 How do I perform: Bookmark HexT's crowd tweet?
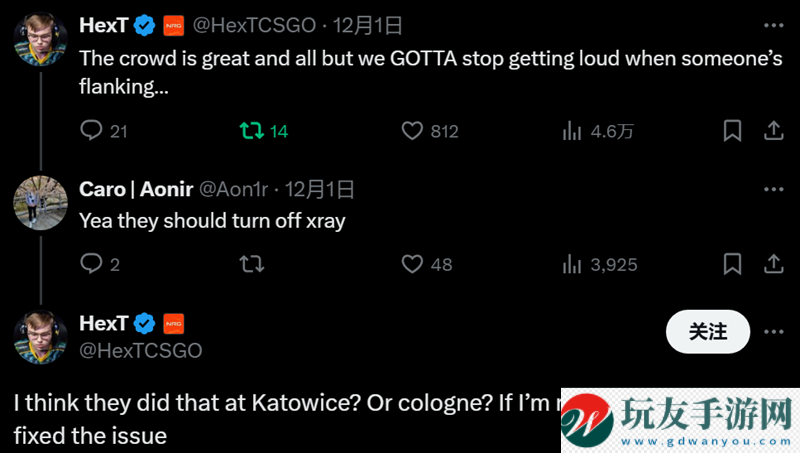[x=732, y=131]
